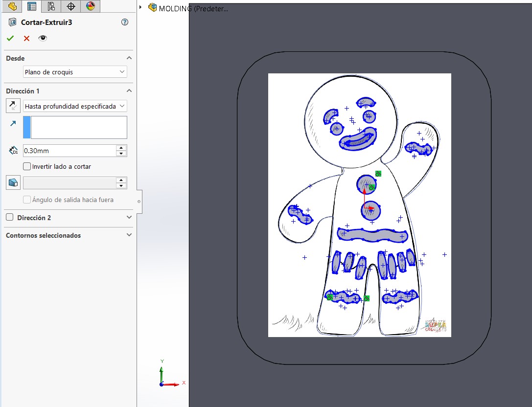This screenshot has width=532, height=407.
Task: Open the DimXpertManager tab
Action: (x=70, y=6)
